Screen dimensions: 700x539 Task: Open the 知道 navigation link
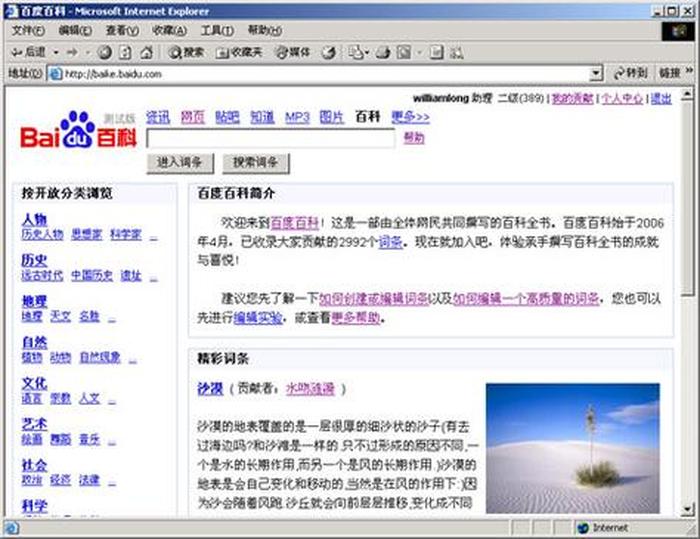pyautogui.click(x=262, y=117)
